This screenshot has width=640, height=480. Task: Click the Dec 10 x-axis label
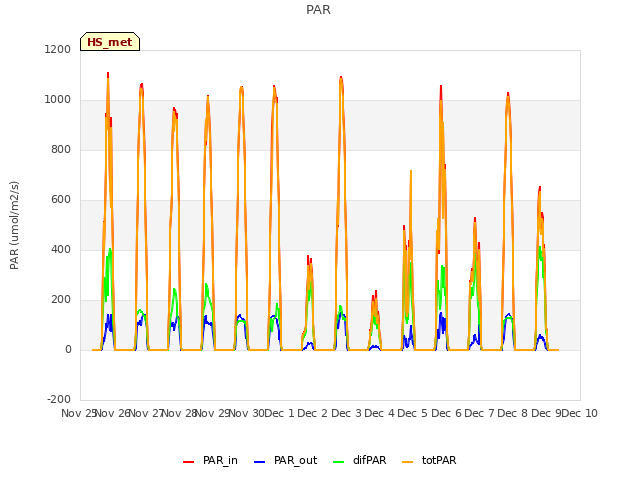pos(580,413)
